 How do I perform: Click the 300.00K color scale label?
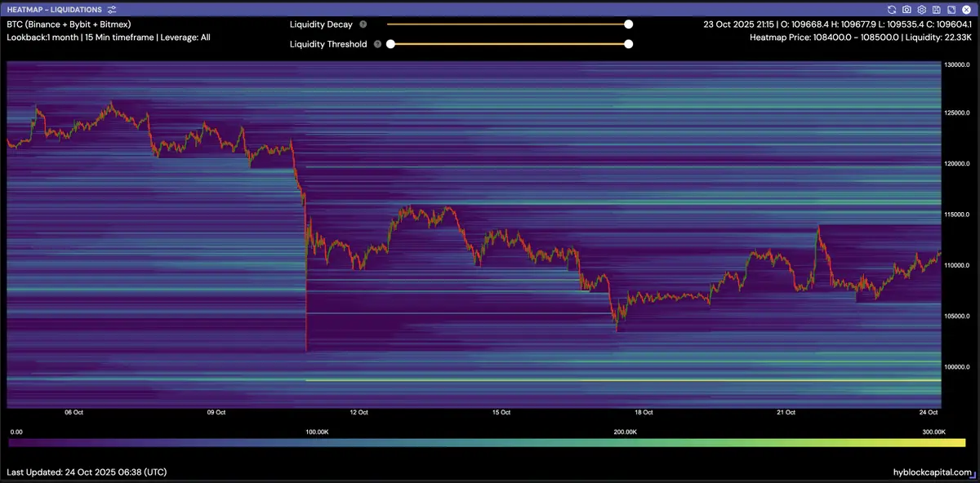pos(933,432)
